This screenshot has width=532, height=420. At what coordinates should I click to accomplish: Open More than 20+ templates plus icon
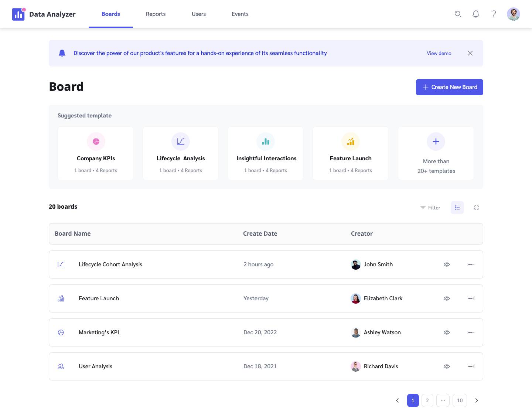point(436,141)
